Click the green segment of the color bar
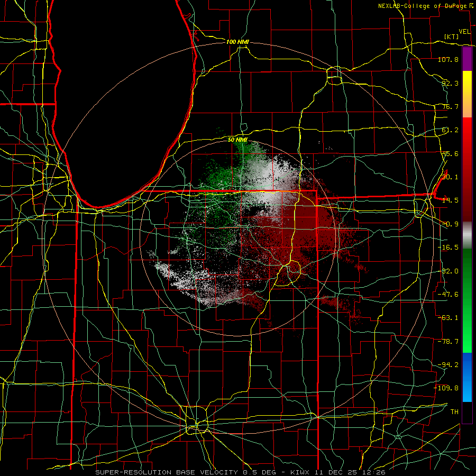The width and height of the screenshot is (476, 476). click(467, 300)
